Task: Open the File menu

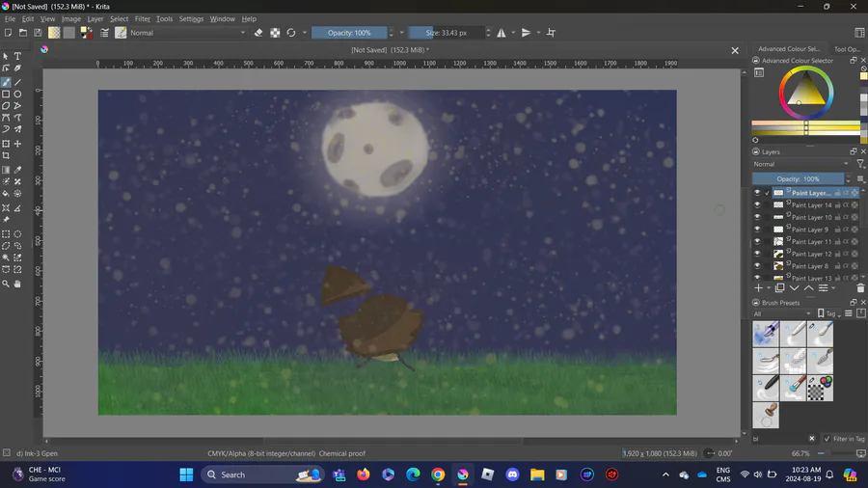Action: (x=10, y=19)
